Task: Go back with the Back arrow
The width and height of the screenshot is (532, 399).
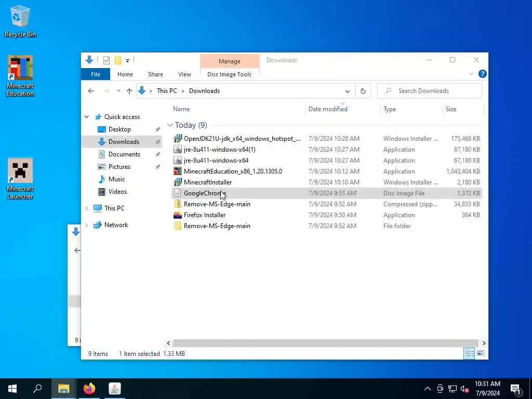Action: click(x=91, y=91)
